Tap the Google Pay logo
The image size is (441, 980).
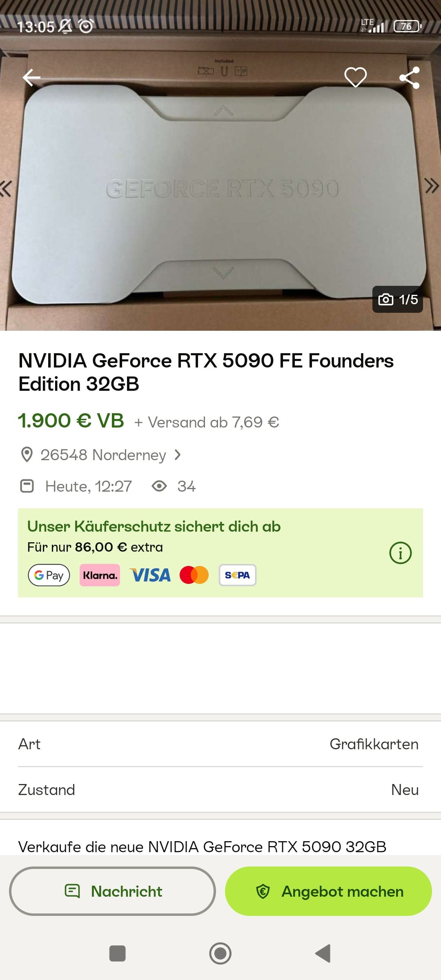tap(49, 575)
